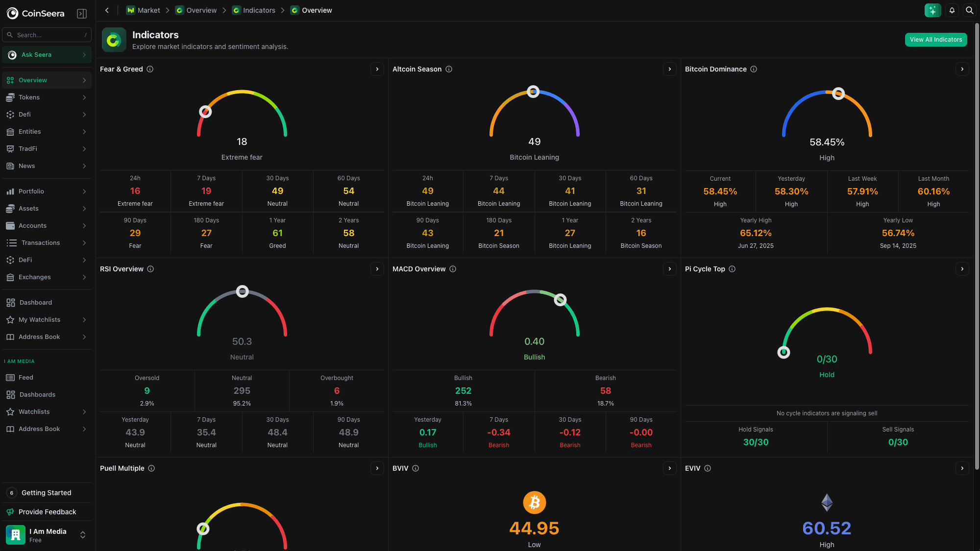Open notifications bell icon
This screenshot has height=551, width=980.
pyautogui.click(x=952, y=10)
